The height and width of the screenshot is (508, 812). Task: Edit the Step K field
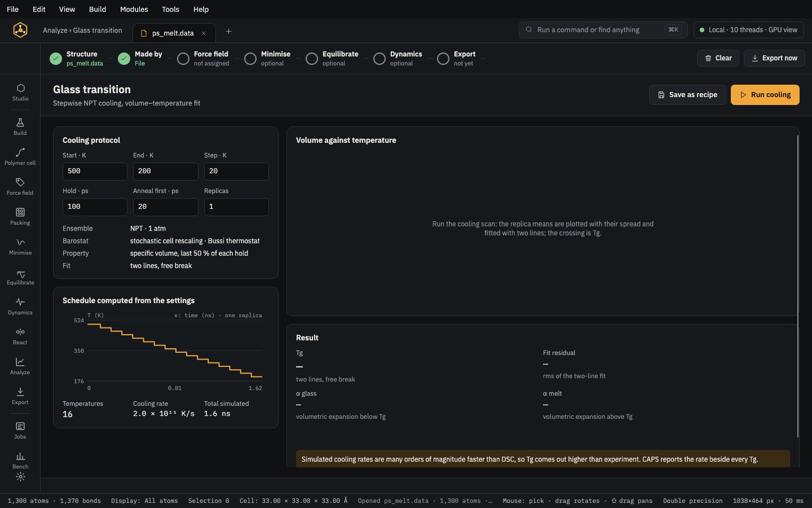click(236, 172)
